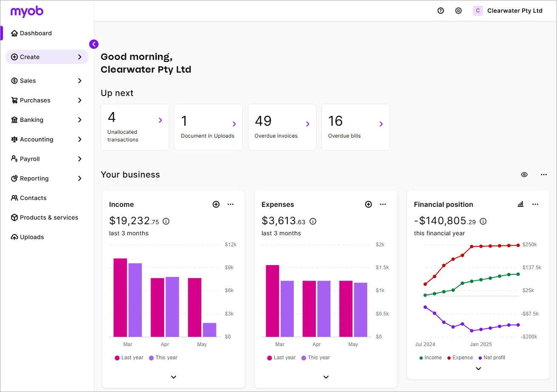Click the Sales dollar icon
The image size is (557, 392).
point(14,81)
